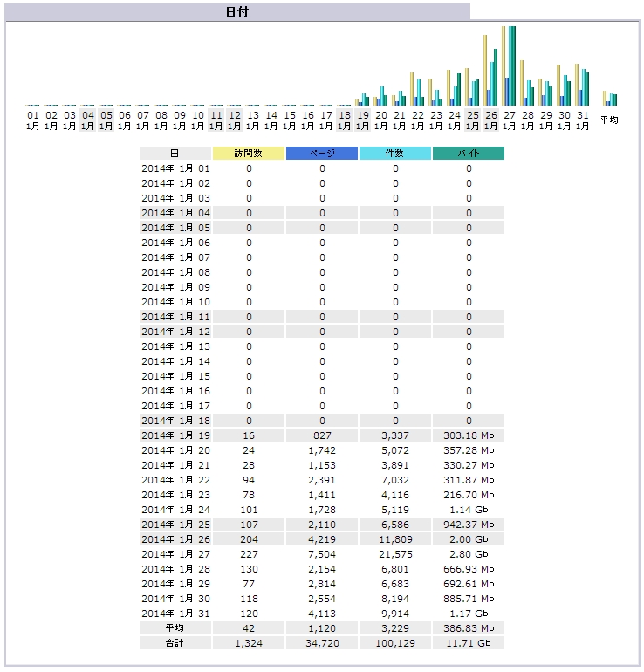Click the average bytes 386.83 Mb
644x672 pixels.
click(469, 628)
